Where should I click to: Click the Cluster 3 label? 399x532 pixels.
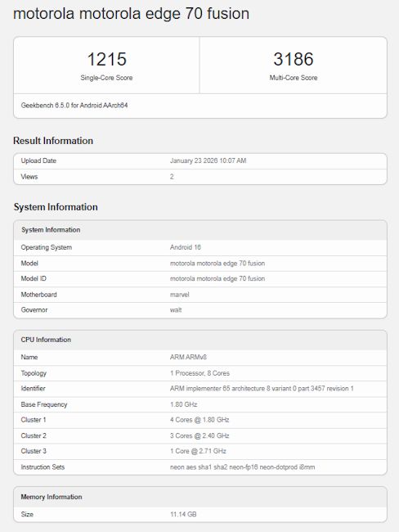[x=34, y=451]
